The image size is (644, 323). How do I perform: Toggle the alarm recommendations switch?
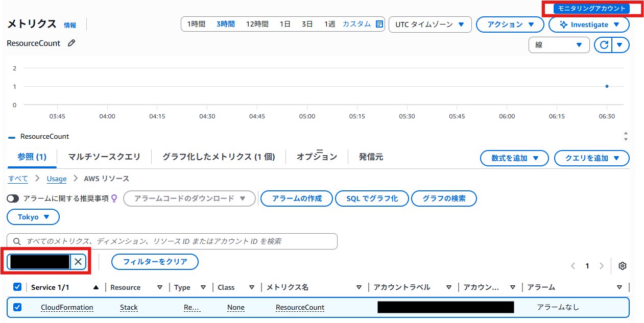pos(14,198)
